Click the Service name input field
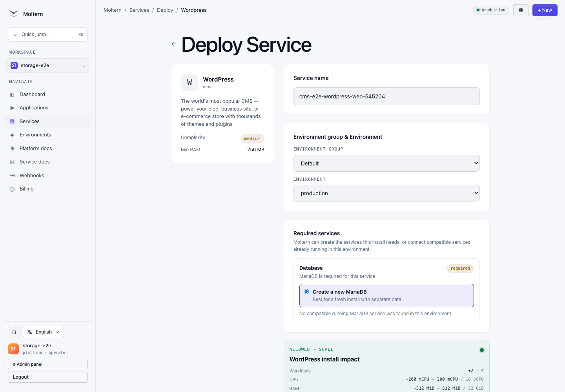This screenshot has height=392, width=565. pos(386,96)
